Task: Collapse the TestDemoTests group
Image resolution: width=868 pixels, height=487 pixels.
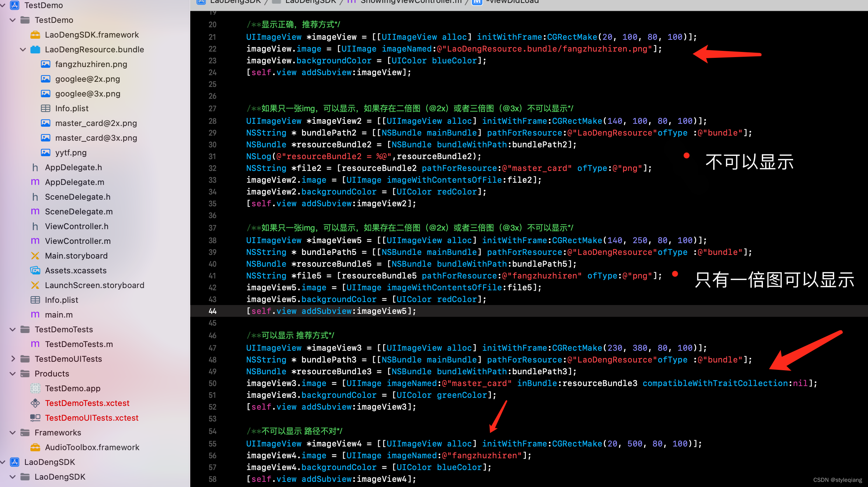Action: [x=13, y=330]
